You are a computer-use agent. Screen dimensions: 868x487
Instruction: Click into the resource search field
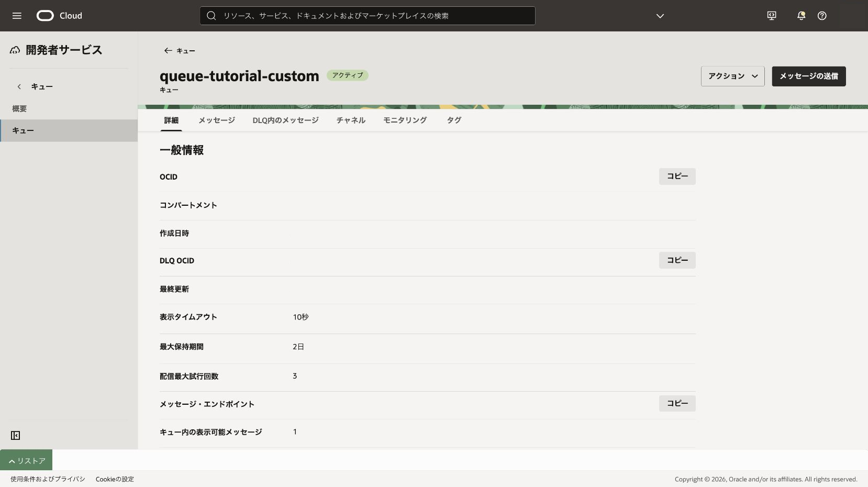(368, 16)
